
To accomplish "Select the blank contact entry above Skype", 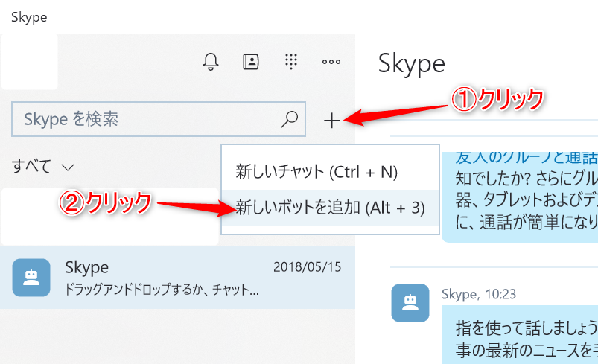I will coord(110,217).
